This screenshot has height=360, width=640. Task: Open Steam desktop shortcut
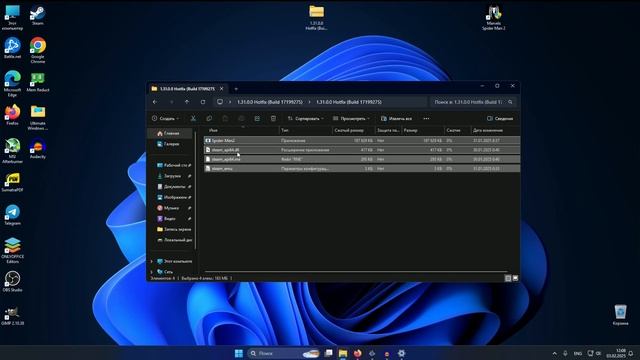click(38, 16)
